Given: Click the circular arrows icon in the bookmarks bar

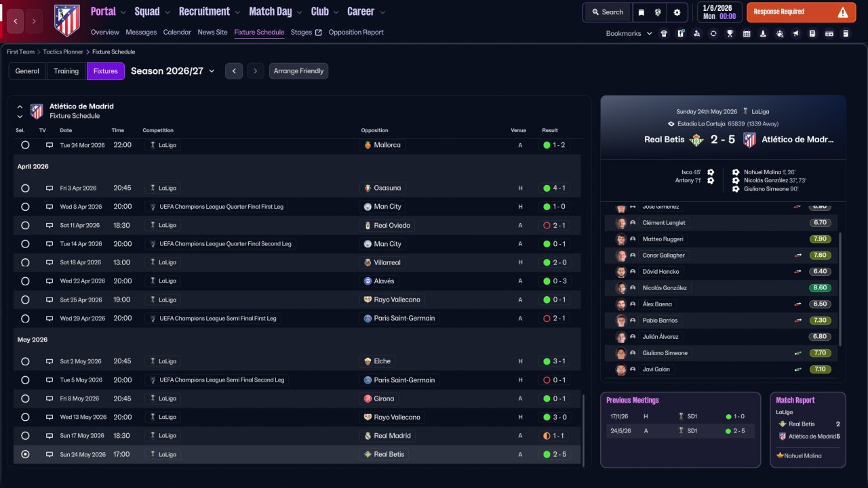Looking at the screenshot, I should tap(713, 33).
